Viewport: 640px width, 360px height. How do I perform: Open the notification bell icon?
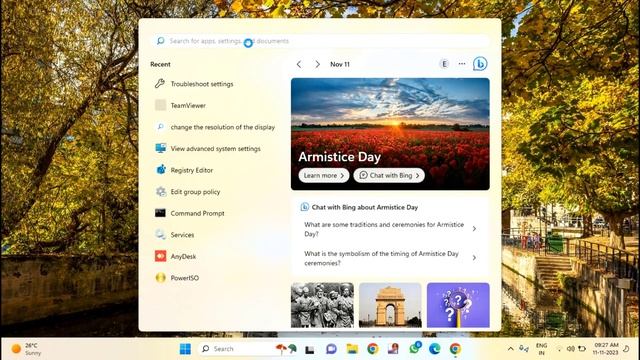627,349
